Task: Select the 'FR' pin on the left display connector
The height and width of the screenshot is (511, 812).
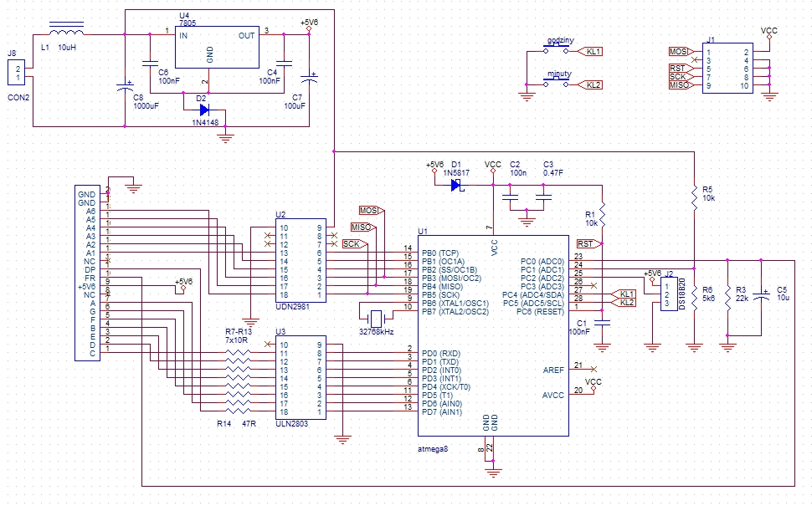Action: tap(90, 278)
